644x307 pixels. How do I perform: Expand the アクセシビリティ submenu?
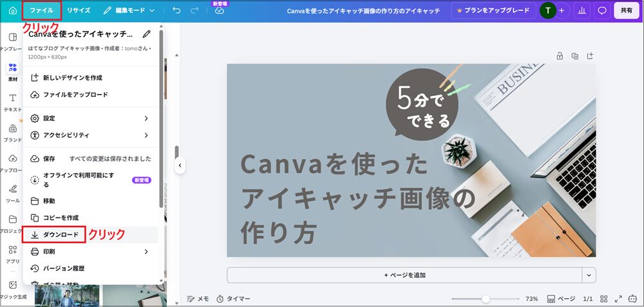tap(90, 135)
